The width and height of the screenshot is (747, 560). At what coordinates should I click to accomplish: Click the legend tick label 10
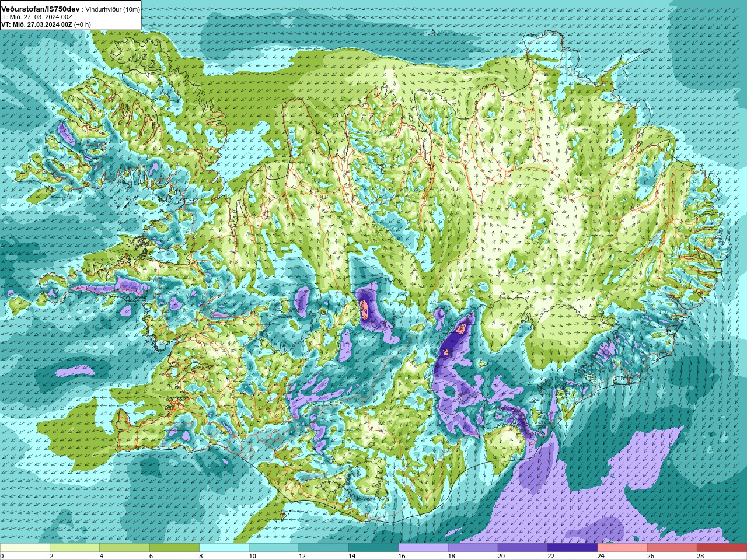point(253,556)
